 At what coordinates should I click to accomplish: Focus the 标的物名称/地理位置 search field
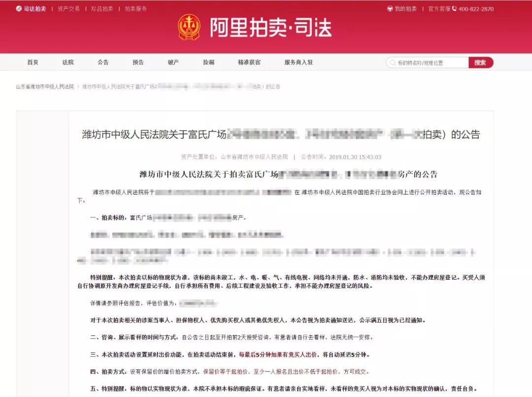point(428,63)
